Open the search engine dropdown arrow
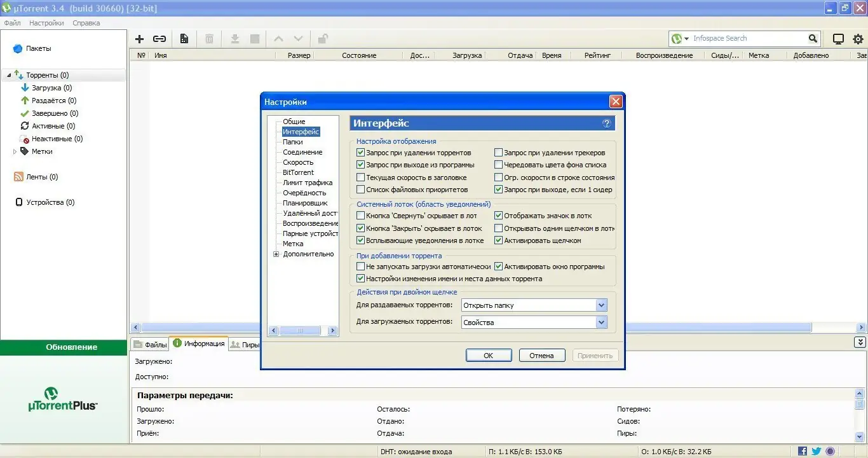The width and height of the screenshot is (868, 458). (x=687, y=39)
